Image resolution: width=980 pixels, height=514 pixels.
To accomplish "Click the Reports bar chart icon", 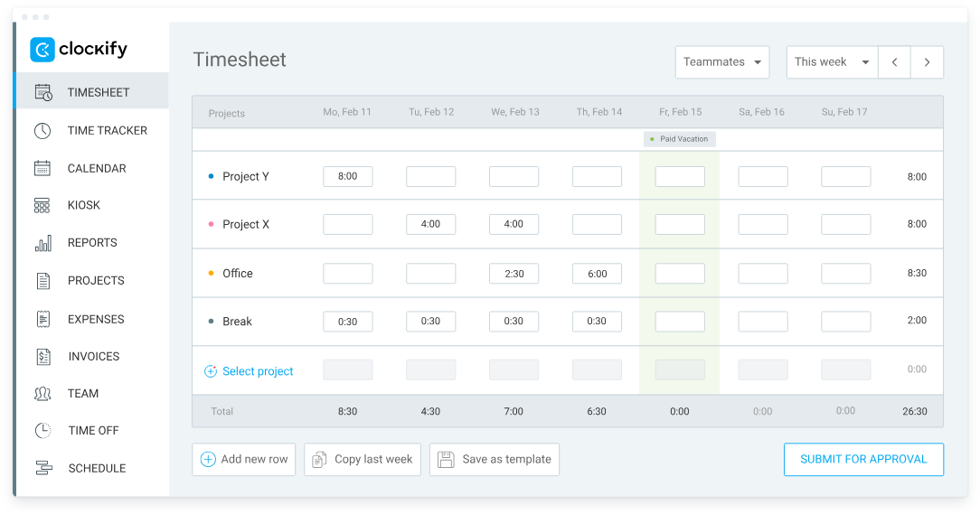I will (x=42, y=243).
